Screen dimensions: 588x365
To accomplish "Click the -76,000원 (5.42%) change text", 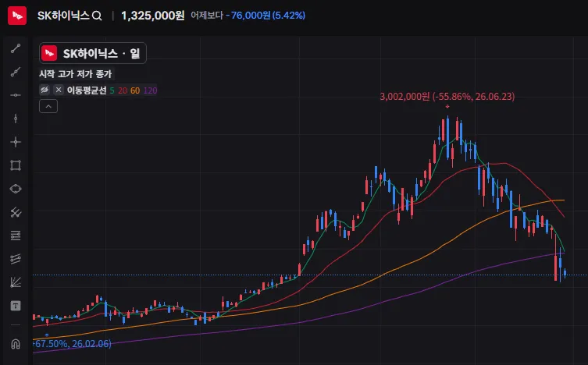I will pos(265,16).
